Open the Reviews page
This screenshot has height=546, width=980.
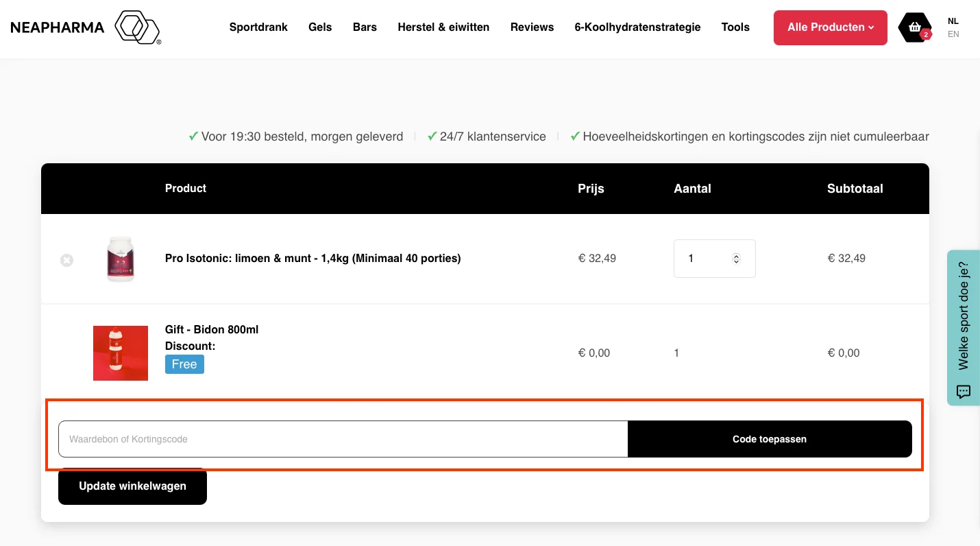pos(532,27)
